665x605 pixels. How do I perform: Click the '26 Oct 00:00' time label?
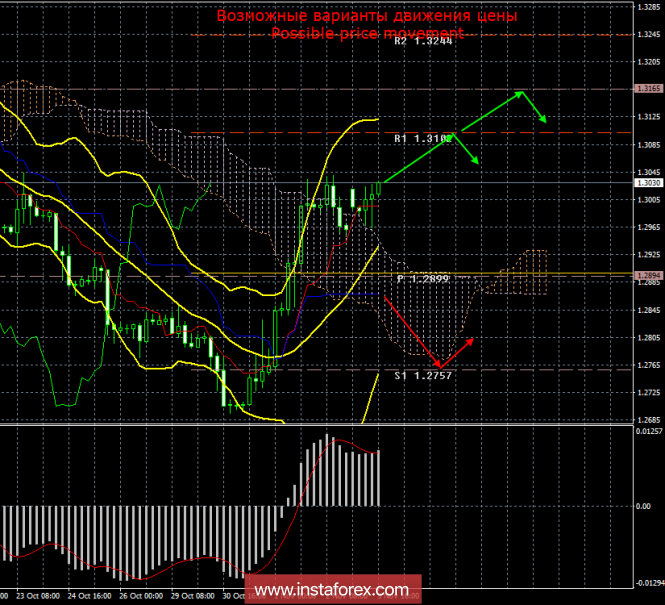141,596
